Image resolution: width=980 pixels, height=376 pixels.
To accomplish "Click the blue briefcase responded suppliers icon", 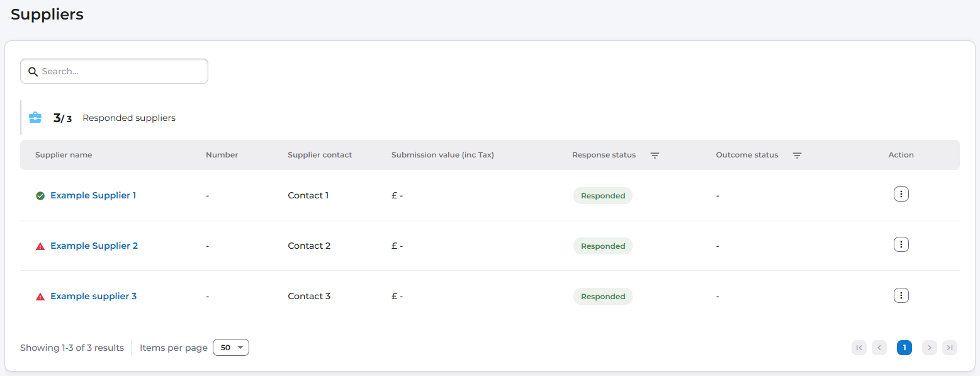I will point(35,118).
